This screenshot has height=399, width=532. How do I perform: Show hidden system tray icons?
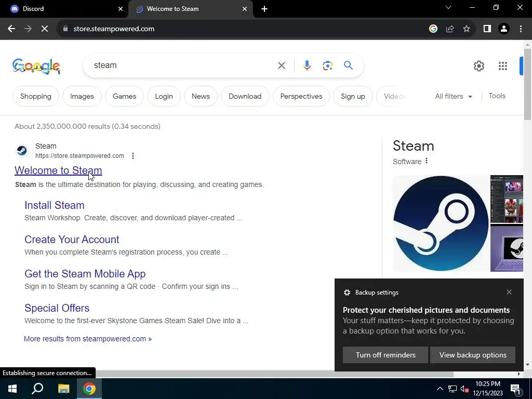(440, 389)
